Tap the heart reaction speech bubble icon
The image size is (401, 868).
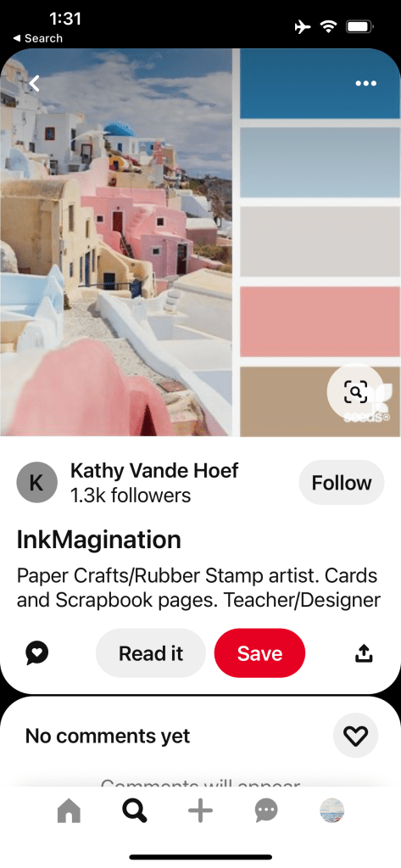click(37, 653)
